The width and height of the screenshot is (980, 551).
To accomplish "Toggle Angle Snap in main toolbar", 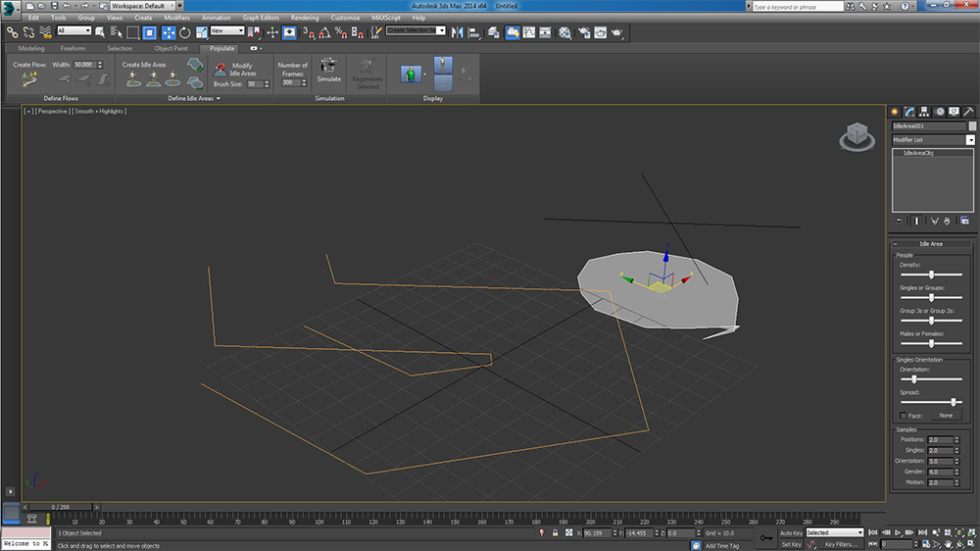I will [x=325, y=32].
